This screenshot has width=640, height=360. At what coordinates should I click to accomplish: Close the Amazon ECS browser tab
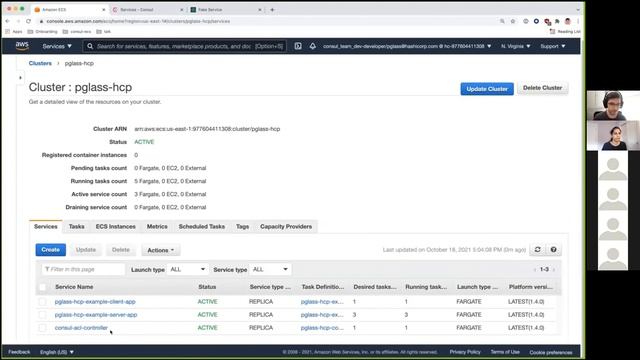click(x=104, y=9)
